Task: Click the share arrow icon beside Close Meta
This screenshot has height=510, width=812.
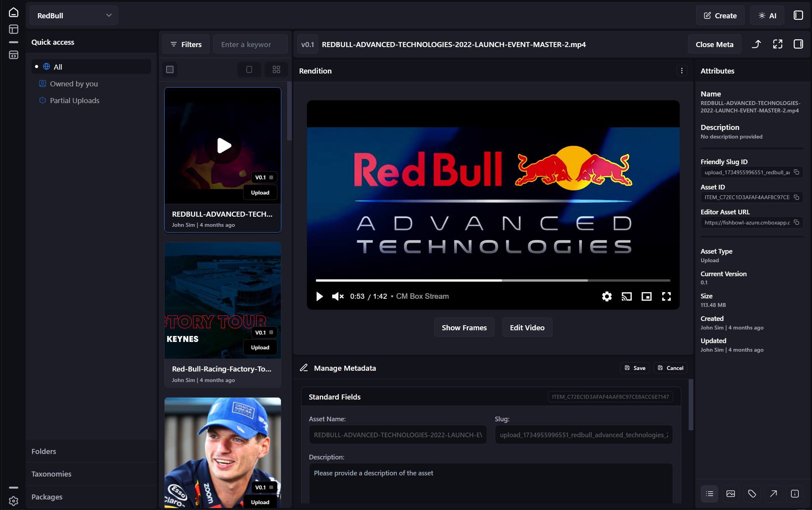Action: pos(756,44)
